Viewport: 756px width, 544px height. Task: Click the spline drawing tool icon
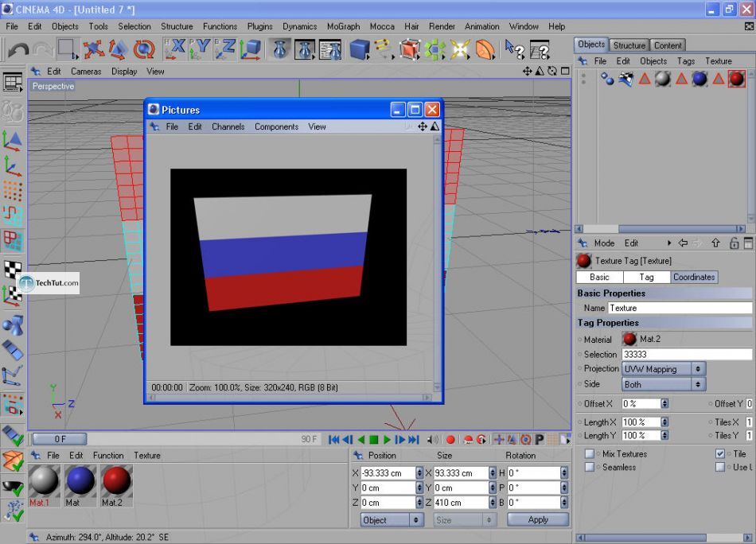[384, 49]
